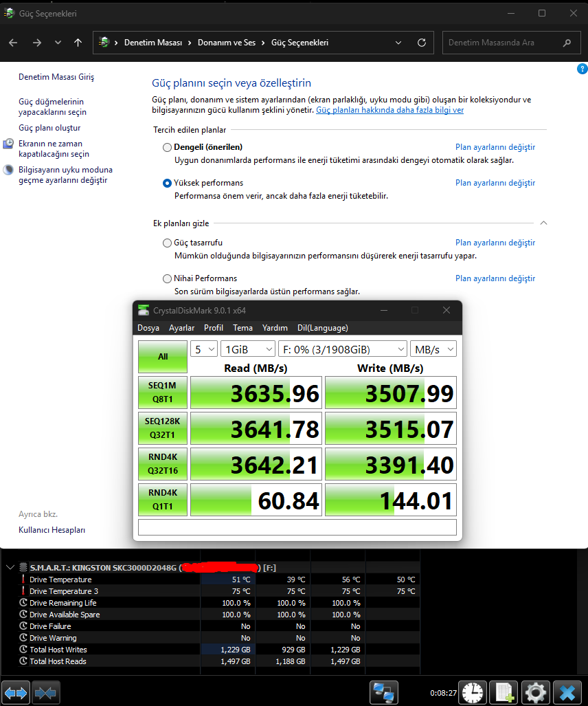This screenshot has width=588, height=706.
Task: Click clock icon of Total Host Writes
Action: click(x=23, y=649)
